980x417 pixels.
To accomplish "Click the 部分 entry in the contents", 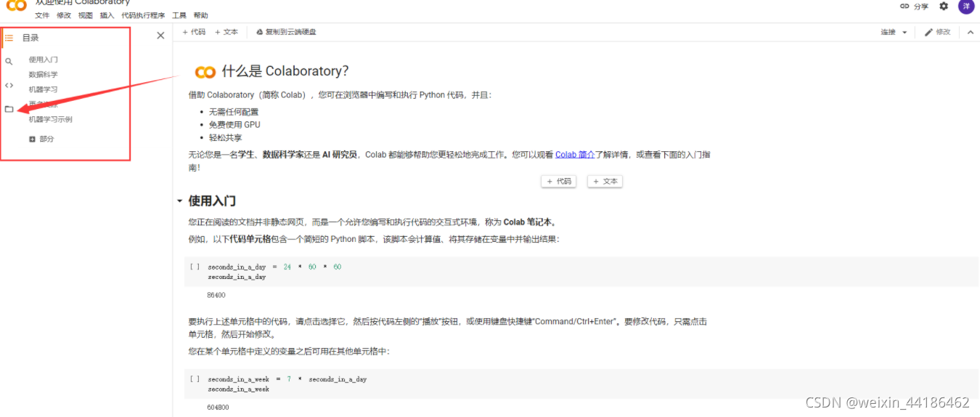I will [x=46, y=139].
